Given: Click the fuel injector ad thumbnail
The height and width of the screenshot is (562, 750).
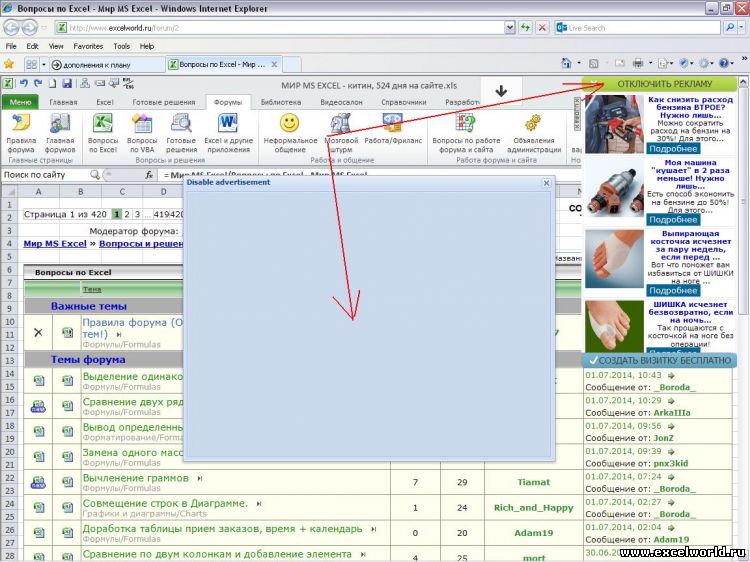Looking at the screenshot, I should 614,188.
